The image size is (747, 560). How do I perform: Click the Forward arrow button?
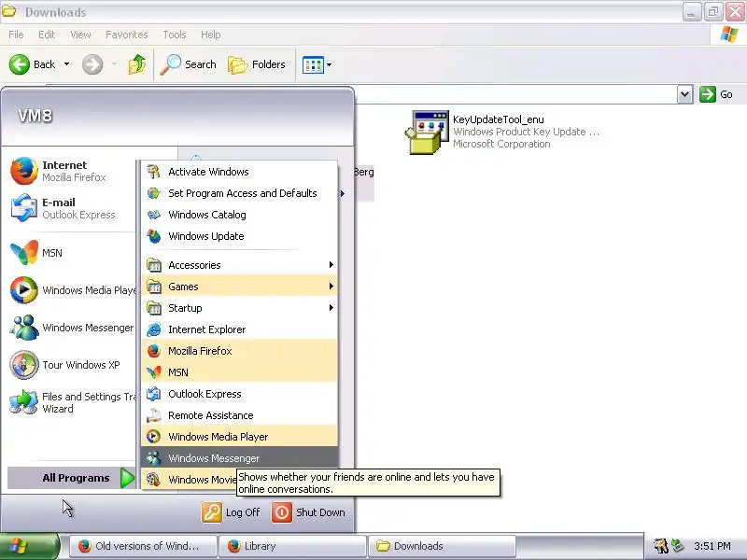(x=92, y=64)
